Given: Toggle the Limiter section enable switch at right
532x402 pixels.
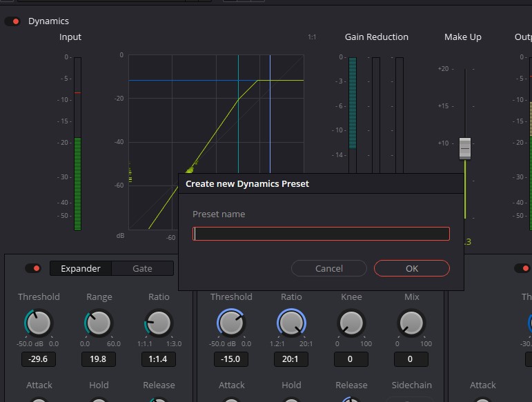Looking at the screenshot, I should 522,268.
